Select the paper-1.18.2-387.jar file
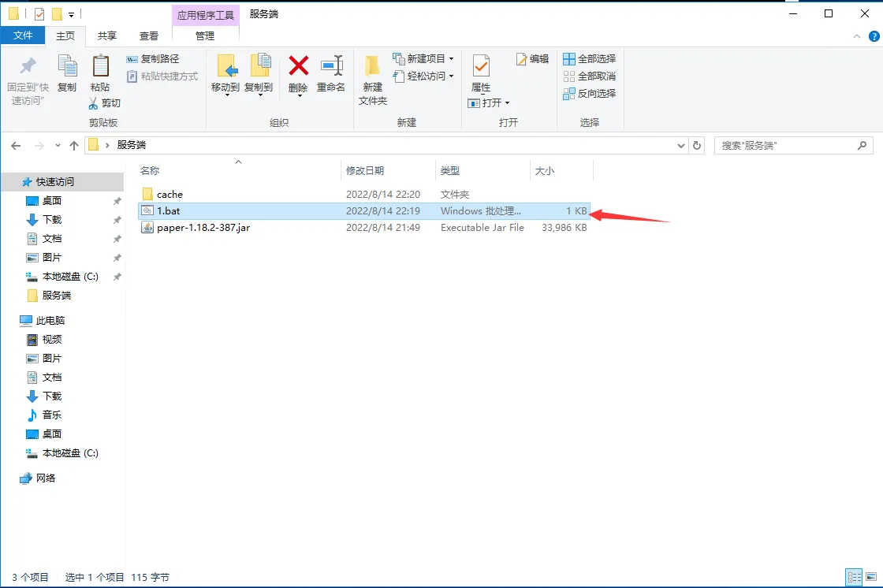 tap(203, 228)
